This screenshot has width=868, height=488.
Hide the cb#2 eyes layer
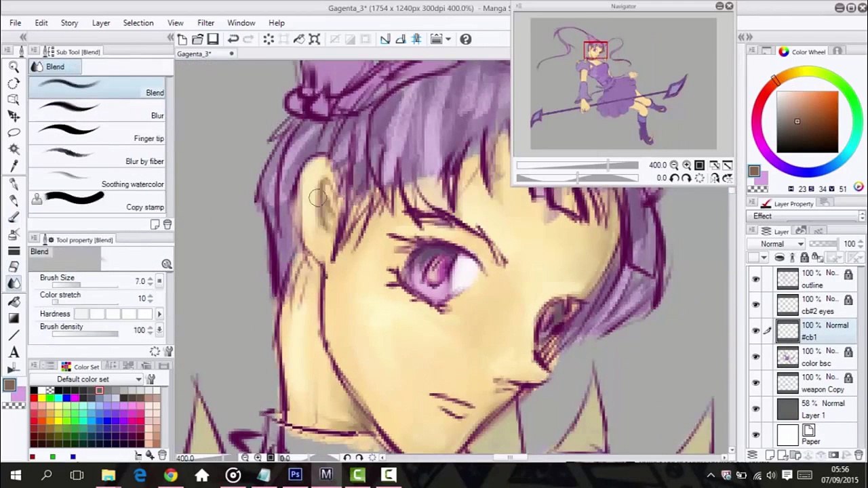(755, 304)
